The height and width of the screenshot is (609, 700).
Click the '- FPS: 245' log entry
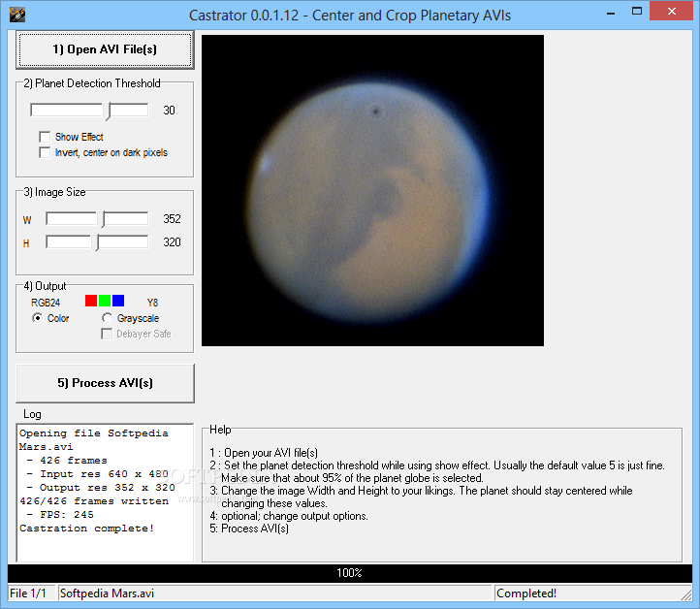click(60, 514)
